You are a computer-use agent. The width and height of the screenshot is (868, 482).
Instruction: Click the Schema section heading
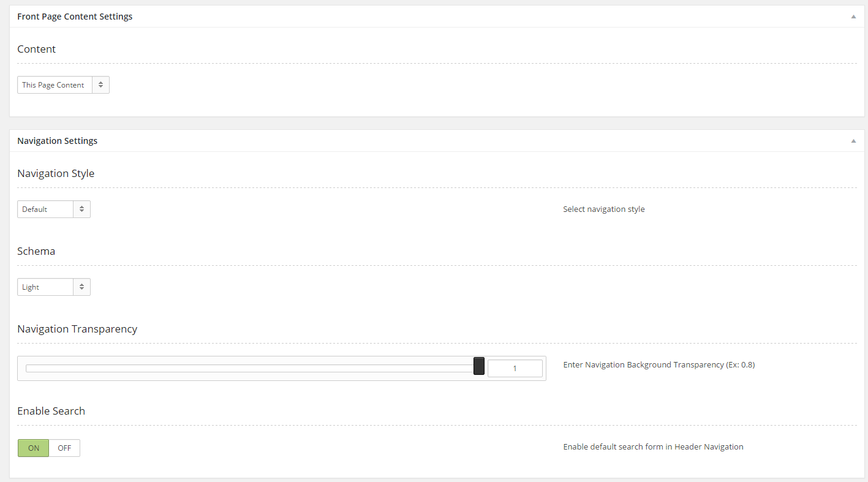(36, 251)
